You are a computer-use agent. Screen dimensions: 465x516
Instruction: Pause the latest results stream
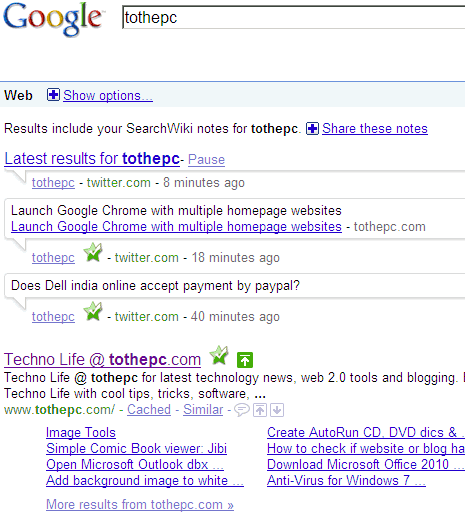pyautogui.click(x=206, y=160)
